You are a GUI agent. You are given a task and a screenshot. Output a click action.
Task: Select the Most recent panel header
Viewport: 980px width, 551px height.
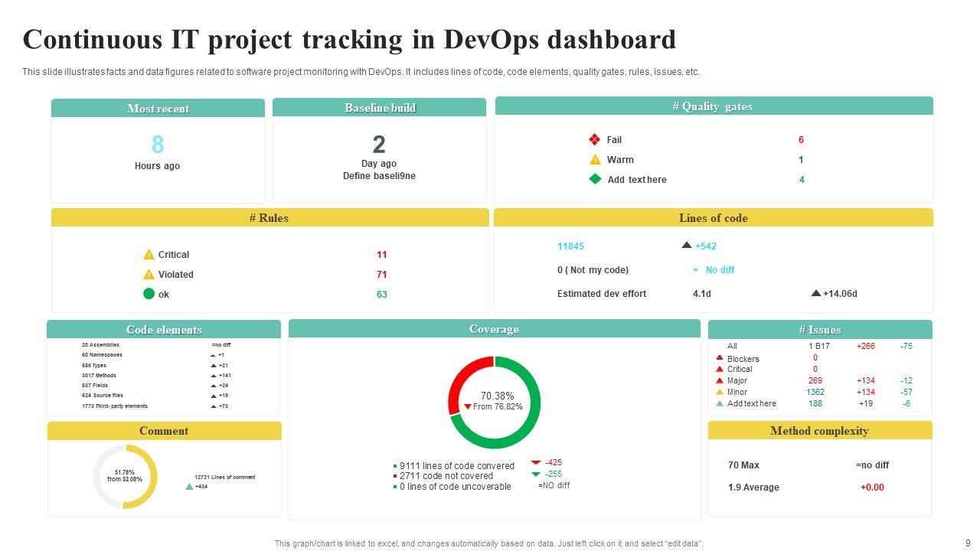click(x=158, y=109)
